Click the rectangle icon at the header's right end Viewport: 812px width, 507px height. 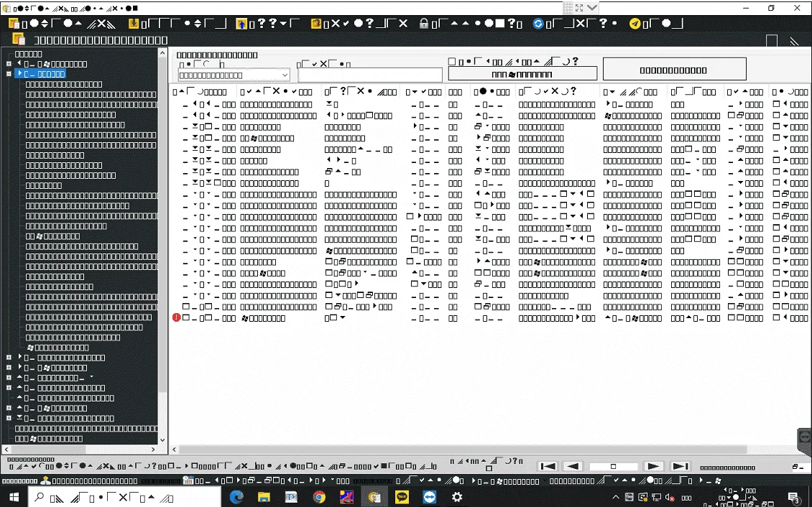(x=772, y=41)
